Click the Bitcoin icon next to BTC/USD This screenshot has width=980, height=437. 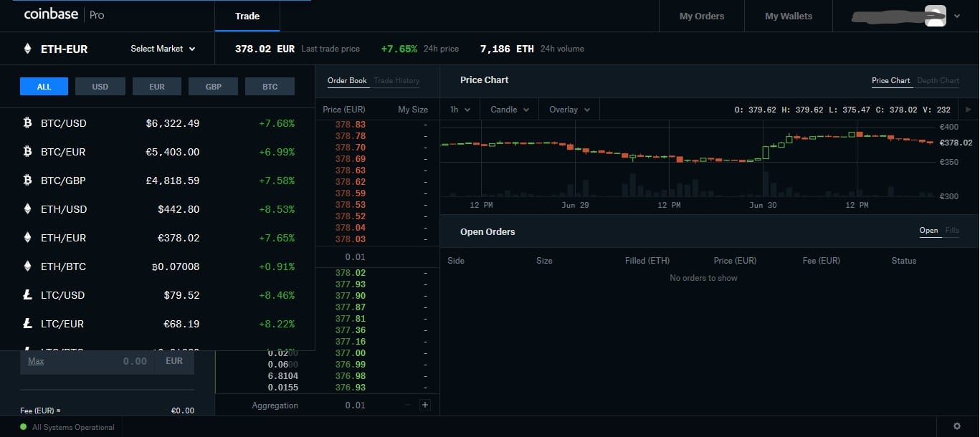28,123
